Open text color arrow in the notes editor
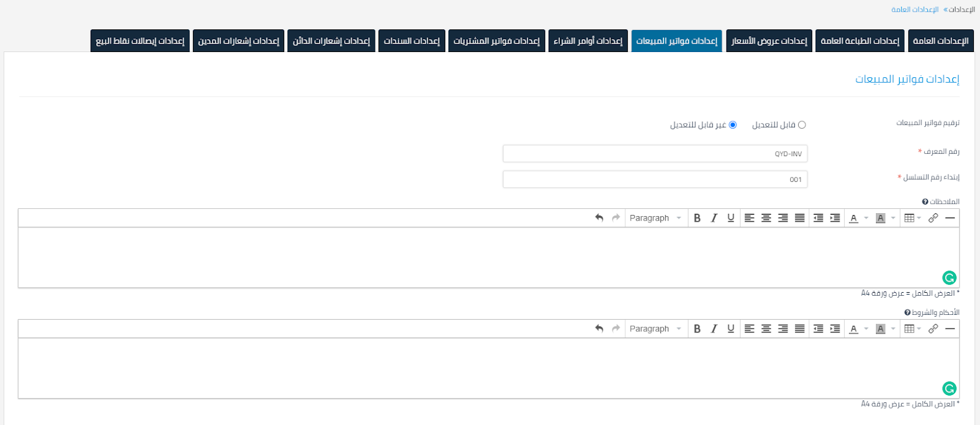The width and height of the screenshot is (980, 425). [x=866, y=218]
